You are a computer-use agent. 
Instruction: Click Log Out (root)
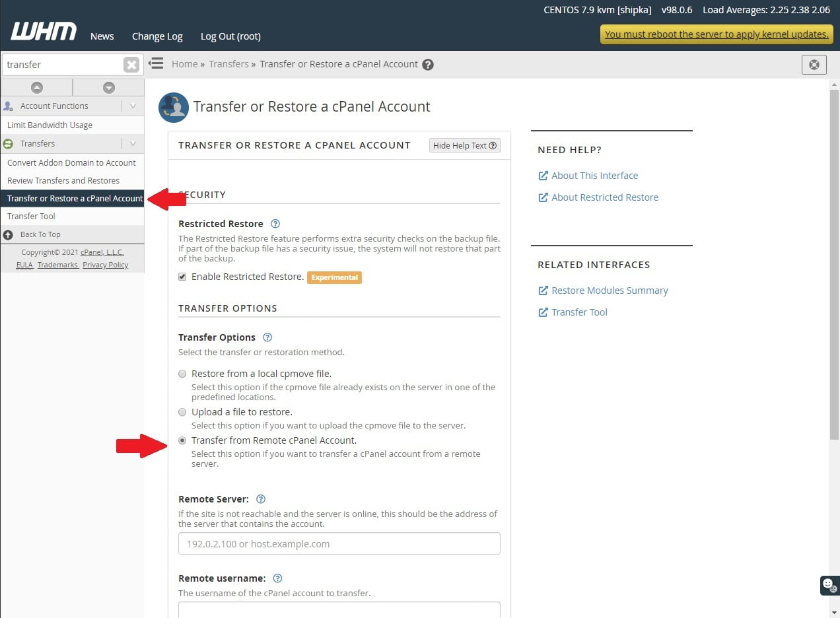click(230, 36)
